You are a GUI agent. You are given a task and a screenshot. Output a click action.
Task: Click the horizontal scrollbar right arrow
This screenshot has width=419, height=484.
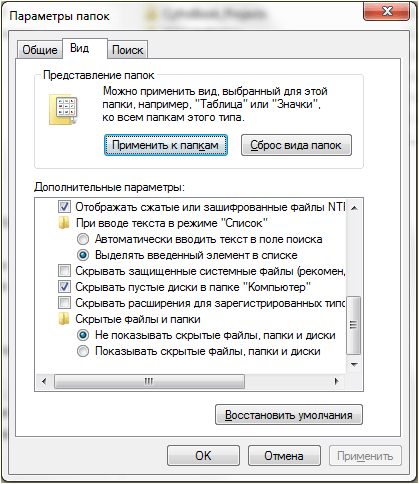(x=337, y=381)
